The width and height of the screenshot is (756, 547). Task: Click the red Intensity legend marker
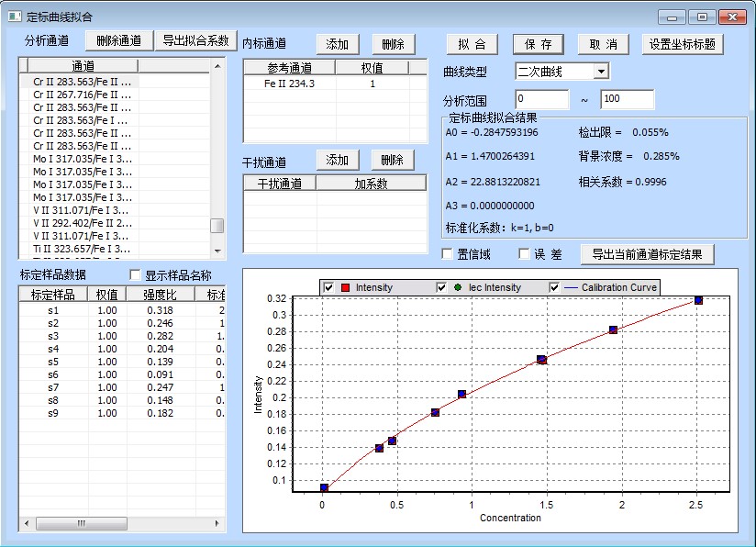(x=345, y=287)
